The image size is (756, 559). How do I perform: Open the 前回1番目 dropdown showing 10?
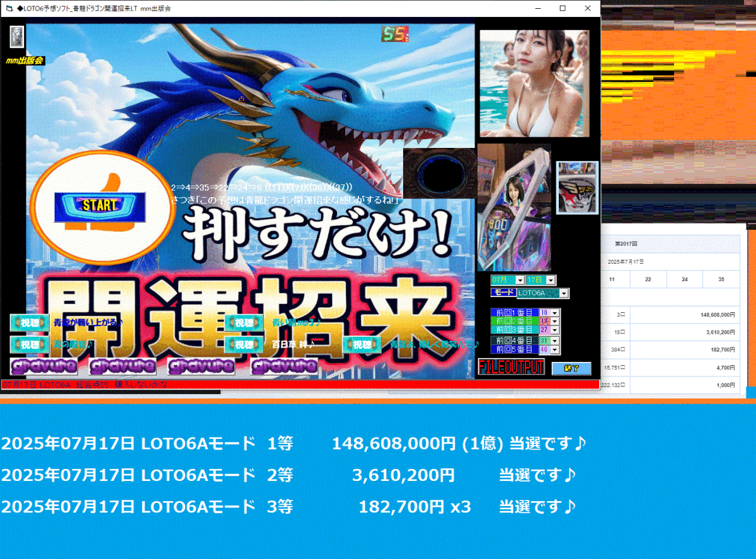tap(555, 312)
